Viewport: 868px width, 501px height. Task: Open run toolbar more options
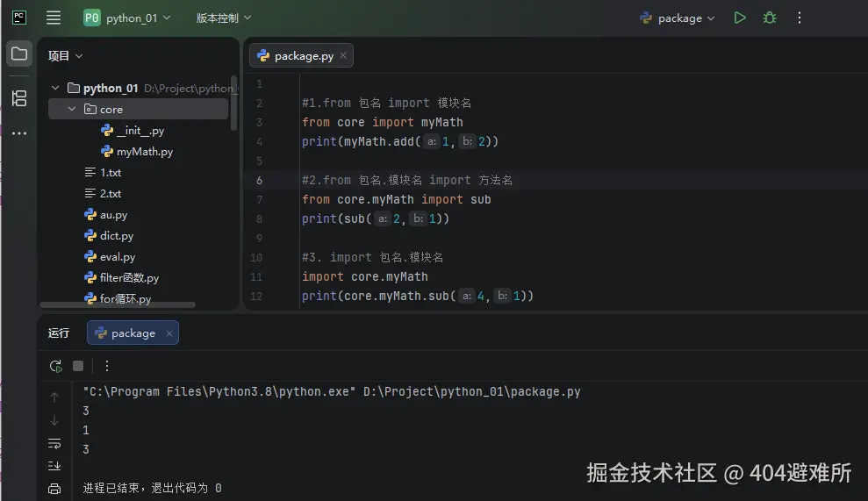(107, 366)
